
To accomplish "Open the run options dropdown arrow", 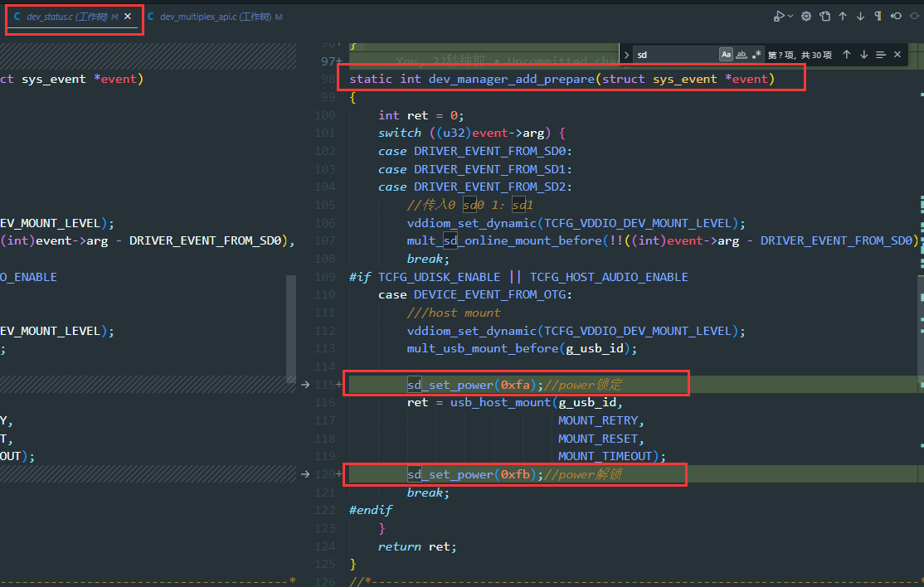I will coord(790,17).
